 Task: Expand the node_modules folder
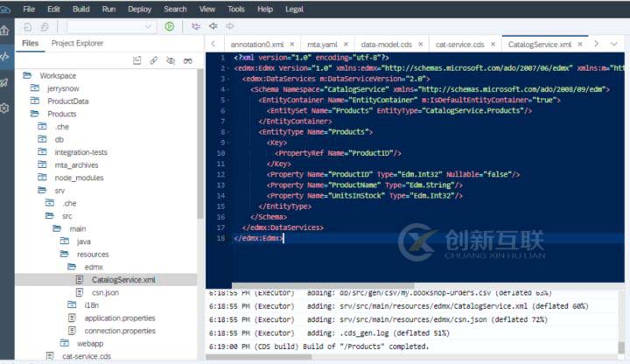pyautogui.click(x=42, y=177)
